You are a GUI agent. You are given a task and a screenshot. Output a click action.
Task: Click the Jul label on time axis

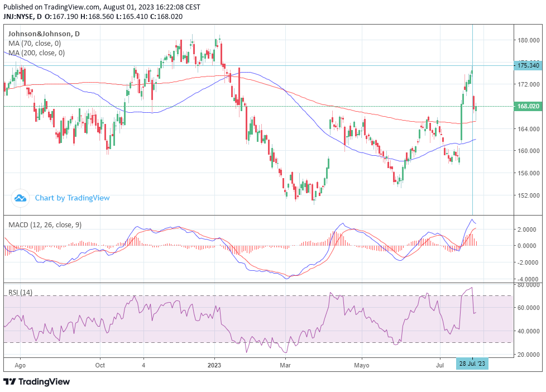pyautogui.click(x=440, y=365)
